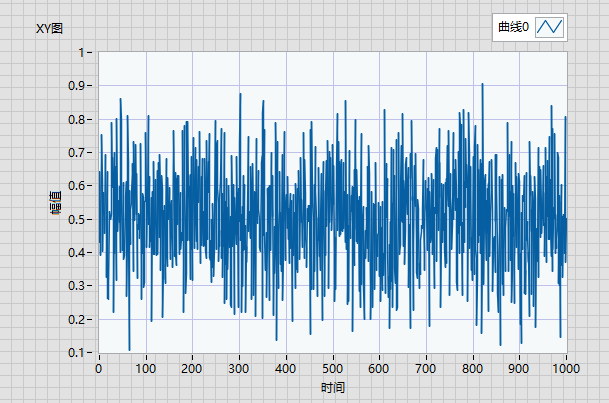Click Y-axis tick value 0.2
The width and height of the screenshot is (609, 403).
[77, 320]
